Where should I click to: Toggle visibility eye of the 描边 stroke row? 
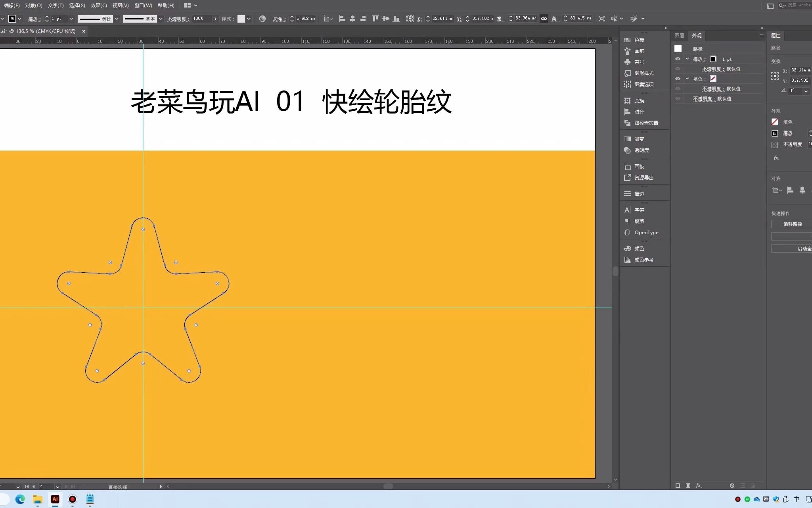(x=678, y=59)
